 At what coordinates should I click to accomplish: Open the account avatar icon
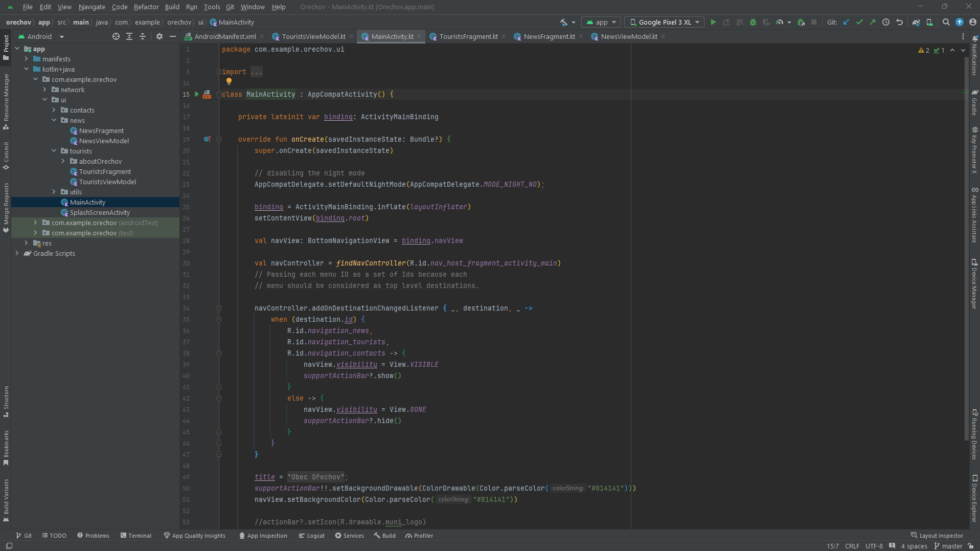coord(972,22)
